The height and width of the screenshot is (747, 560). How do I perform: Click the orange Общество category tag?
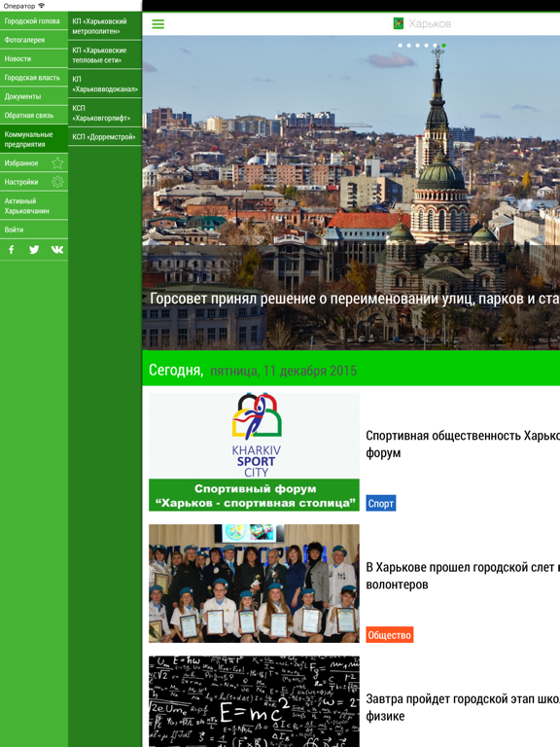point(390,634)
